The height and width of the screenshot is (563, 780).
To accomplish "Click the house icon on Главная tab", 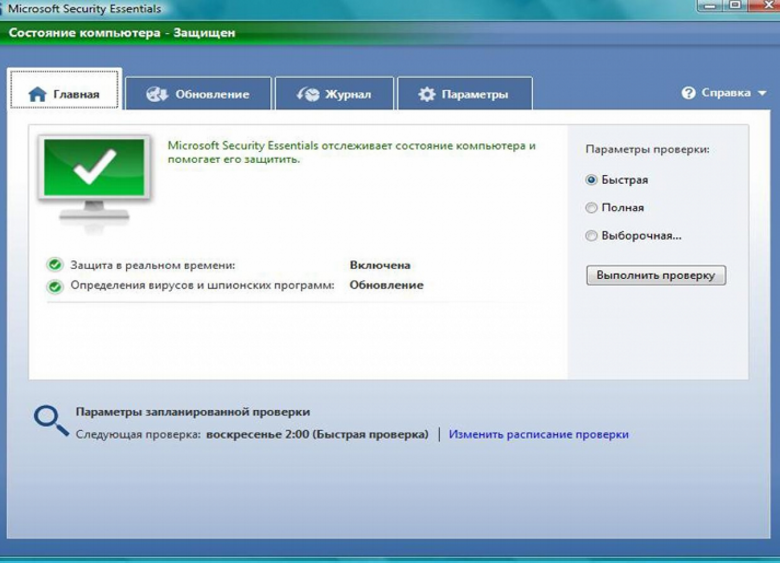I will pyautogui.click(x=38, y=94).
